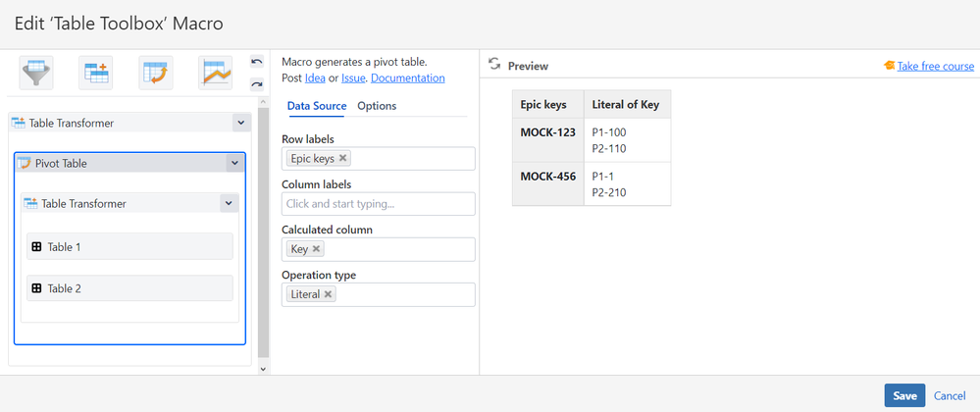Expand the top Table Transformer dropdown chevron
The height and width of the screenshot is (412, 980).
pos(240,123)
